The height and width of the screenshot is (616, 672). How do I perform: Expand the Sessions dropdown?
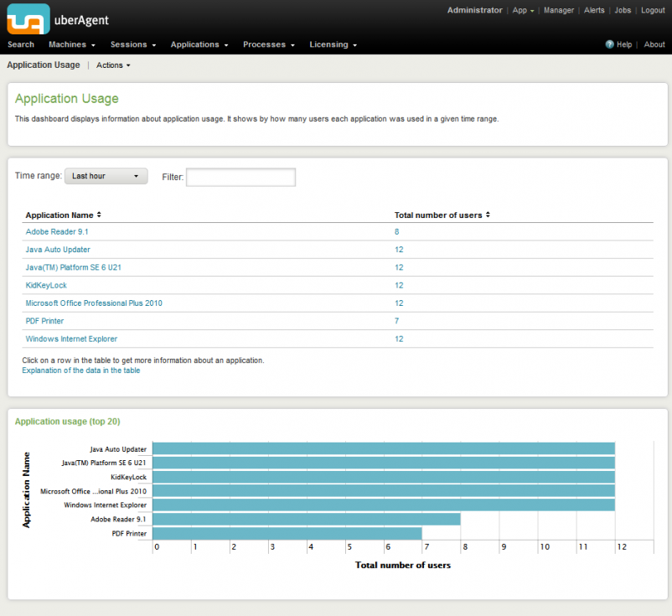[x=132, y=44]
